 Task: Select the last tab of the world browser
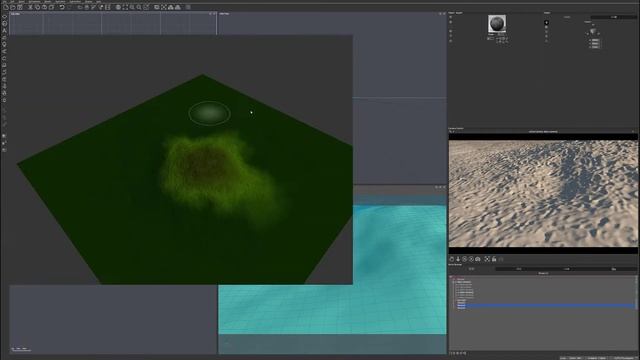(x=613, y=269)
